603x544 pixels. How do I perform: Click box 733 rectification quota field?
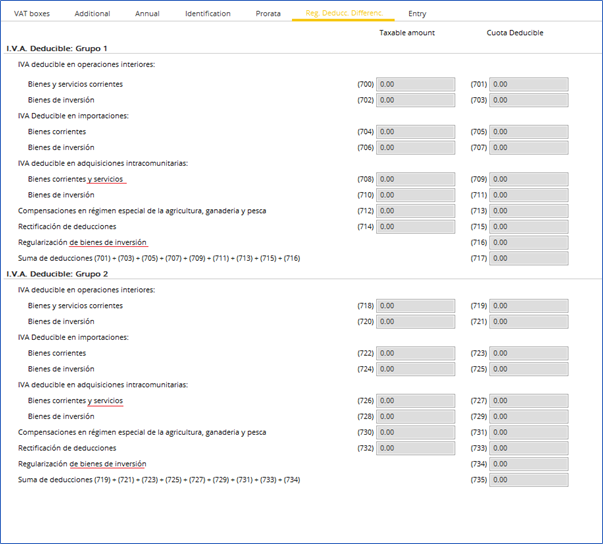click(x=529, y=448)
